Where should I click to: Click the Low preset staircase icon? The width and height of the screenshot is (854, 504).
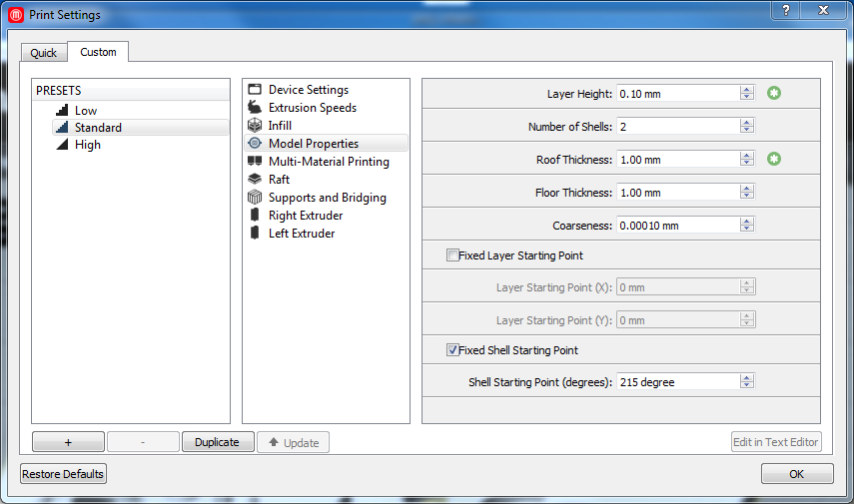point(62,110)
